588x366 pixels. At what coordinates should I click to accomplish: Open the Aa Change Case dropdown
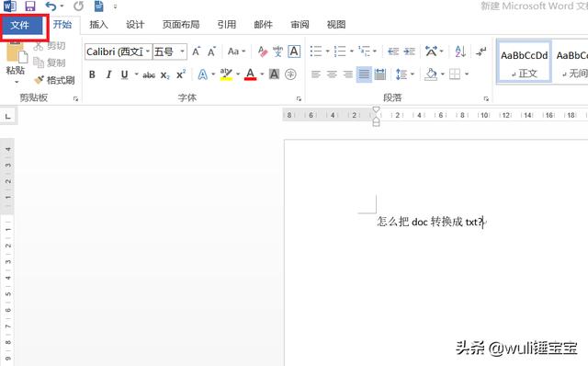click(x=236, y=51)
